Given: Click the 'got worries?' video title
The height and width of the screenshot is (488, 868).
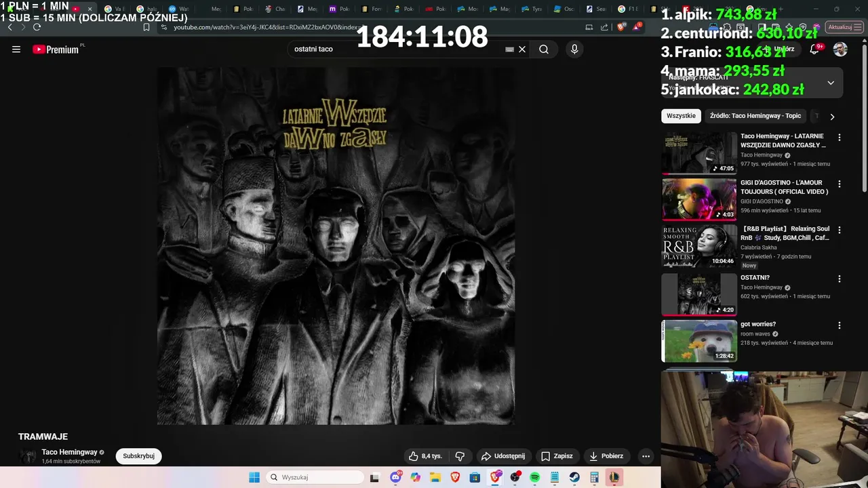Looking at the screenshot, I should click(x=758, y=324).
